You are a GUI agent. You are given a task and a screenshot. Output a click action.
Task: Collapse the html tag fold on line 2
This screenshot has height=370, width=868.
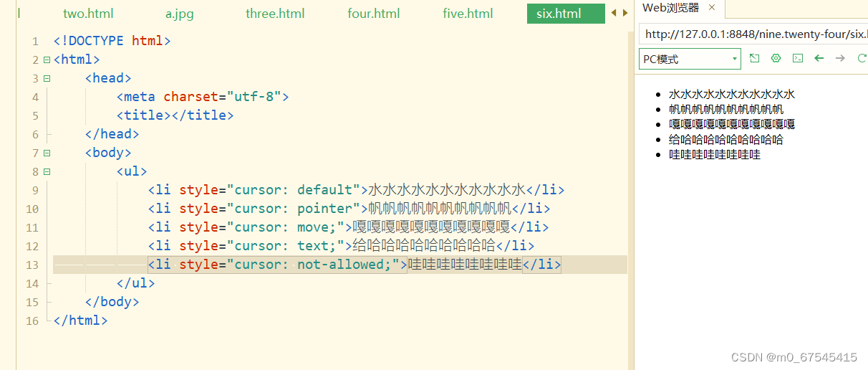pos(47,60)
